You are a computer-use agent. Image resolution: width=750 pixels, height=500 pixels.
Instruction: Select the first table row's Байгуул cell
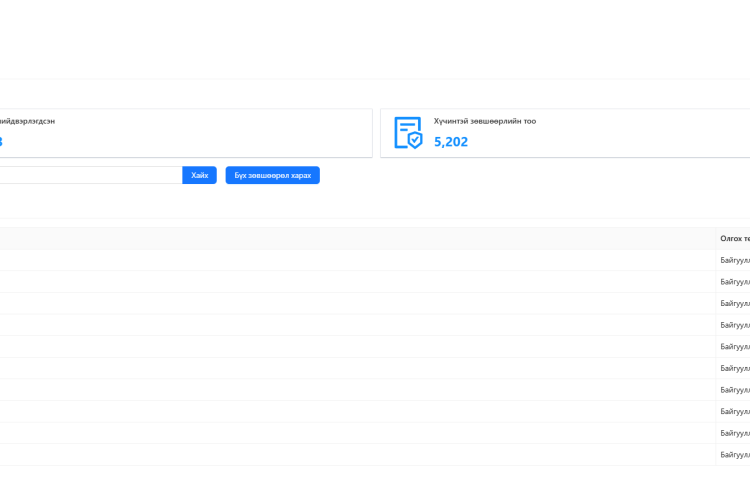[x=734, y=260]
